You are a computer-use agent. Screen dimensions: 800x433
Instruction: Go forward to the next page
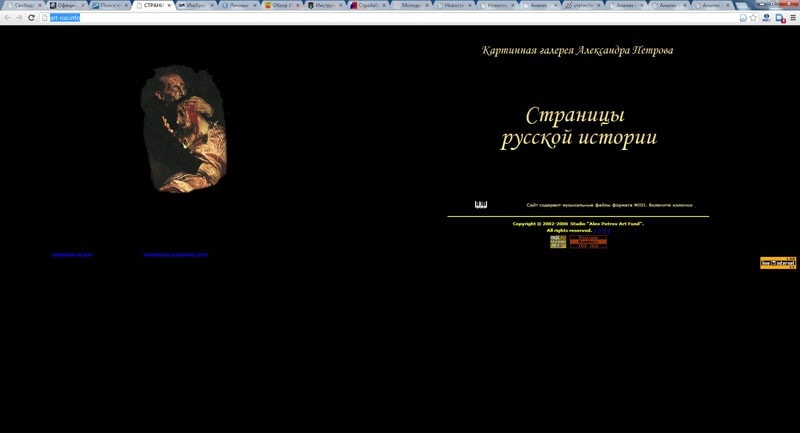pyautogui.click(x=19, y=18)
